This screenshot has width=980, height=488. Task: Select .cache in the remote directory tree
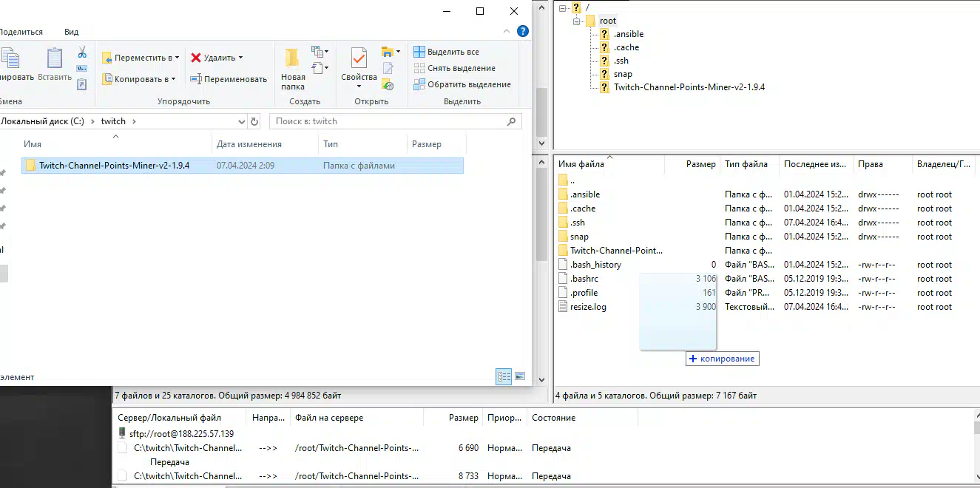pyautogui.click(x=626, y=47)
